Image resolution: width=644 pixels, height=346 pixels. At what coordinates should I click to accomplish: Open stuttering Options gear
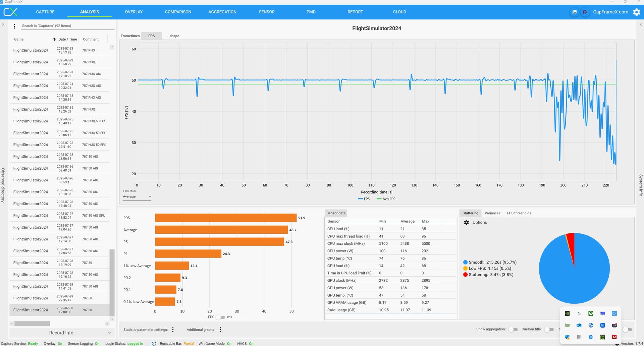[466, 222]
